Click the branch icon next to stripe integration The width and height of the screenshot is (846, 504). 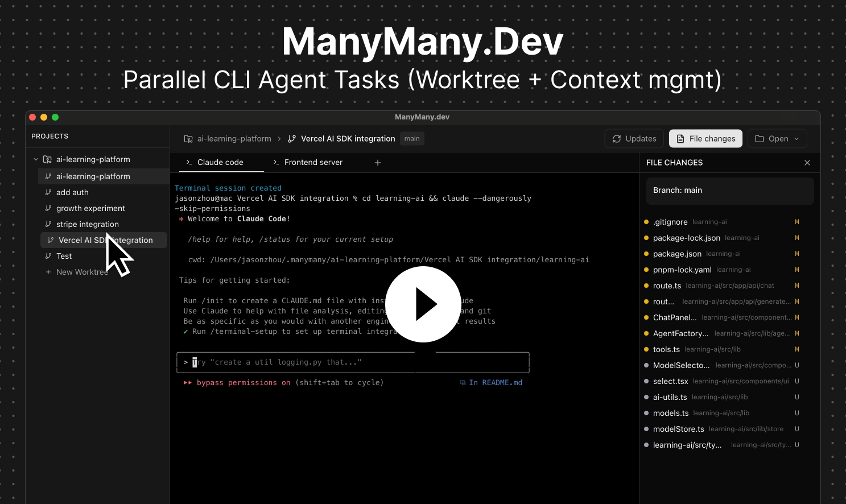coord(48,224)
